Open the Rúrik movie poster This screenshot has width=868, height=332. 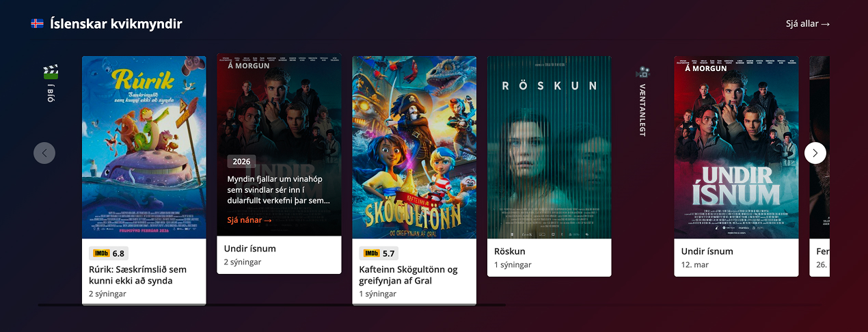point(144,147)
